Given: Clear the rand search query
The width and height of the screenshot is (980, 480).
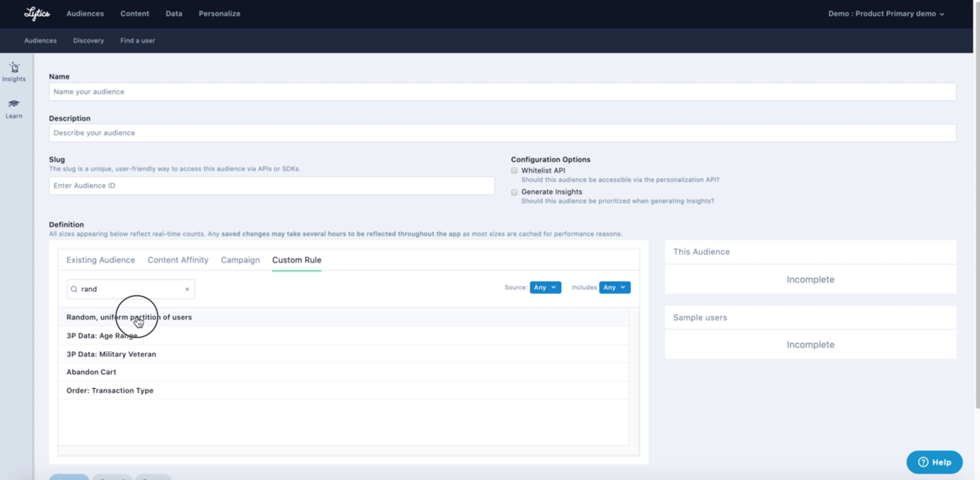Looking at the screenshot, I should click(x=187, y=289).
